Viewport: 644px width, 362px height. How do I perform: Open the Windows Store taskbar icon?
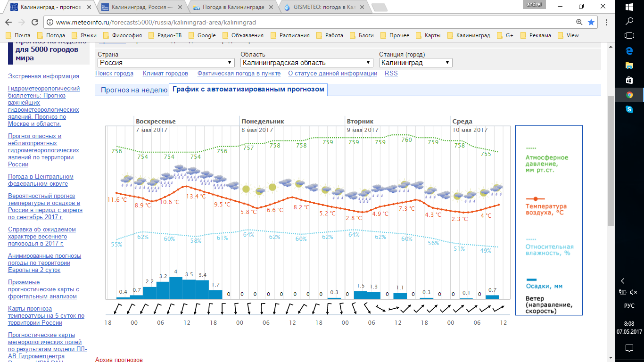629,80
